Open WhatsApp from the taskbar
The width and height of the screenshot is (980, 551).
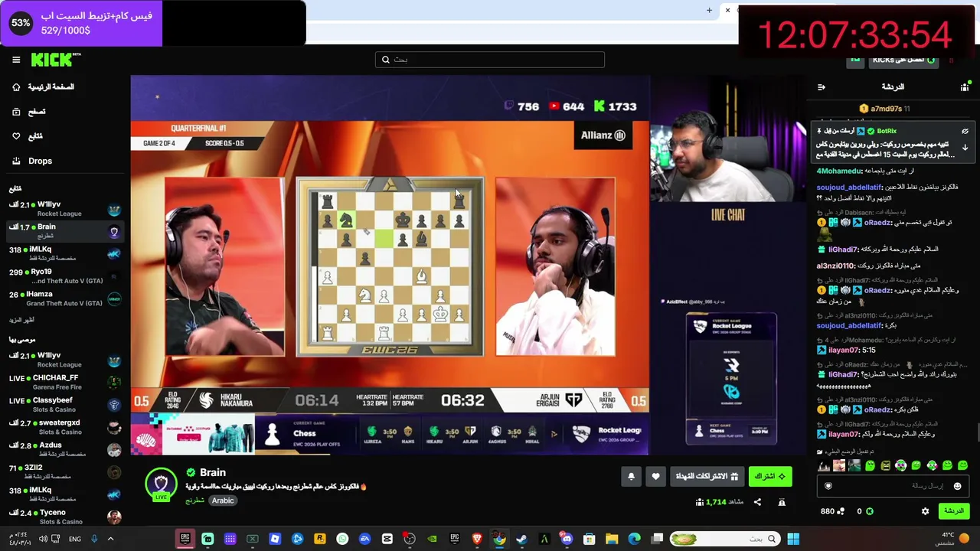pyautogui.click(x=342, y=539)
